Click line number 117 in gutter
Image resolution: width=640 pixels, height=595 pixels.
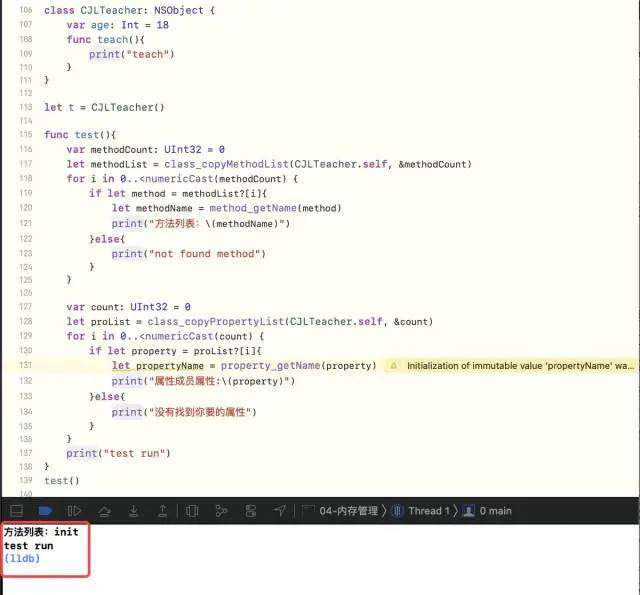click(26, 164)
